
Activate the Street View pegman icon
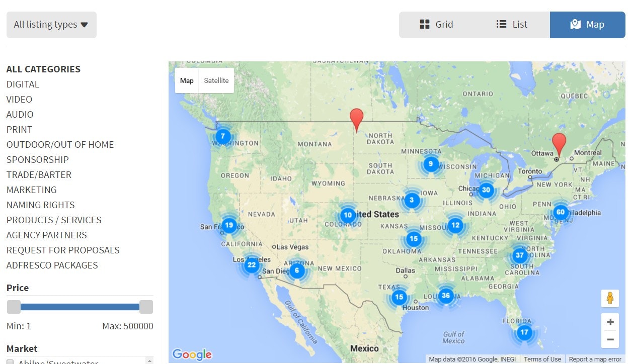(610, 298)
